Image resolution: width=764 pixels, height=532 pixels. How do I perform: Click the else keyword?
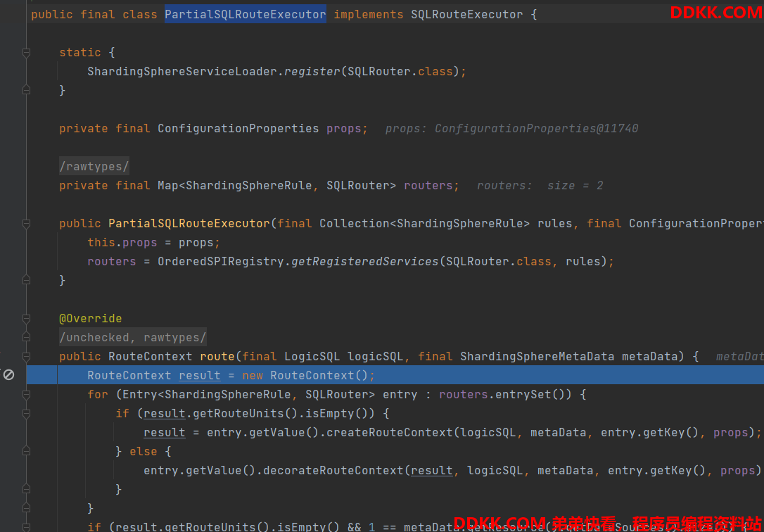click(144, 452)
